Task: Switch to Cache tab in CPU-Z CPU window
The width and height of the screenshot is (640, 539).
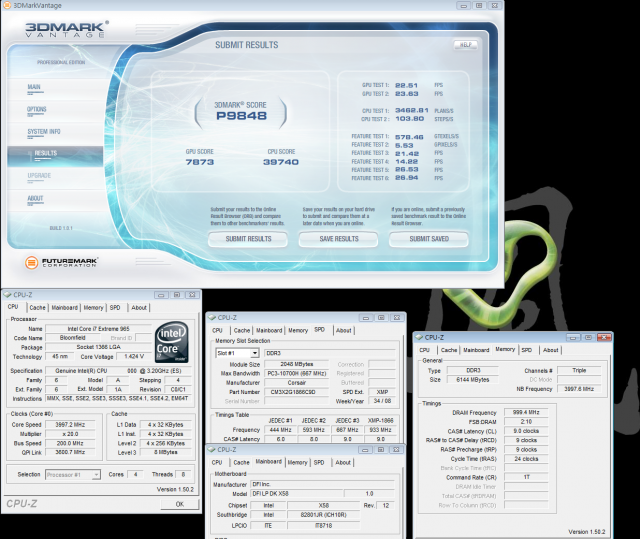Action: point(38,308)
